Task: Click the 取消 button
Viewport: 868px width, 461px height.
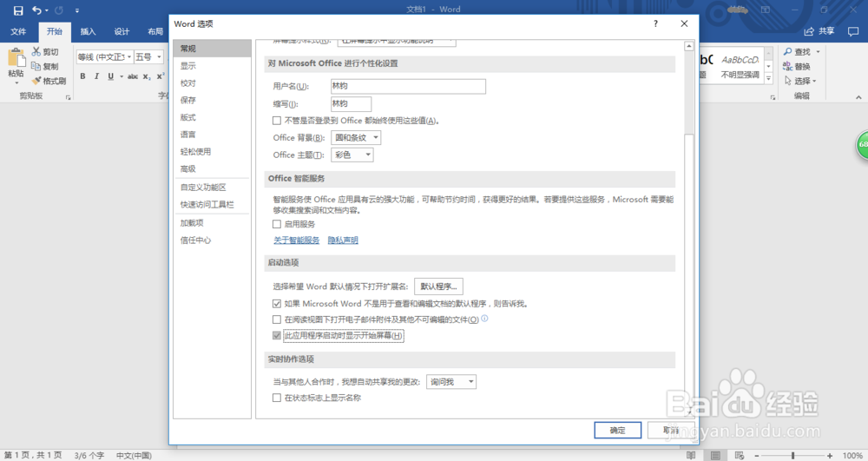Action: click(x=671, y=431)
